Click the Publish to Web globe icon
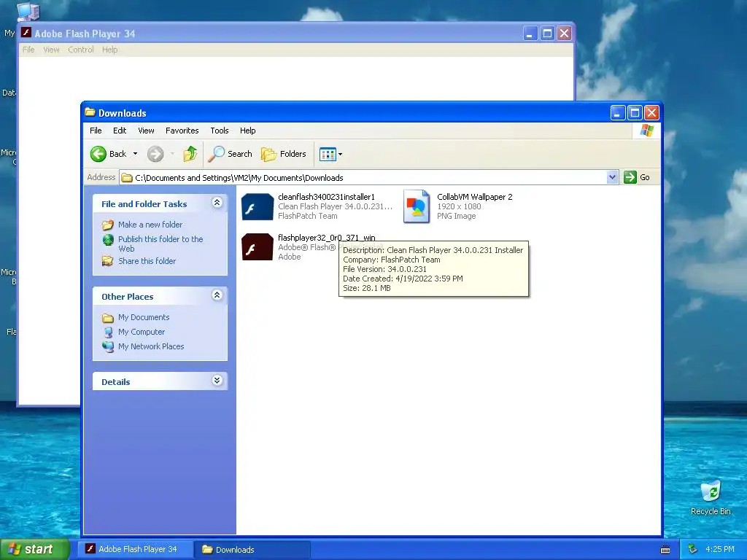 [x=108, y=239]
